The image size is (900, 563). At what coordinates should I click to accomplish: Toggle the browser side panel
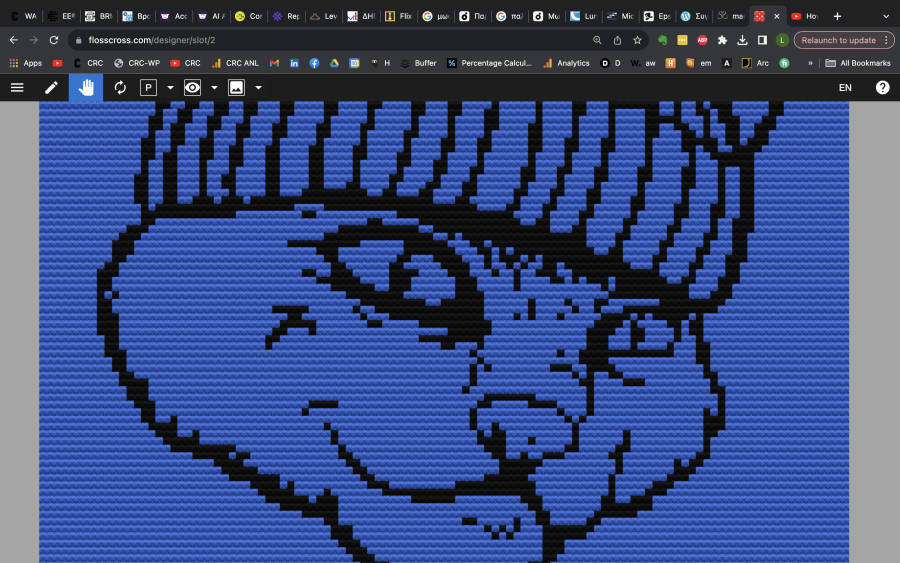coord(762,40)
